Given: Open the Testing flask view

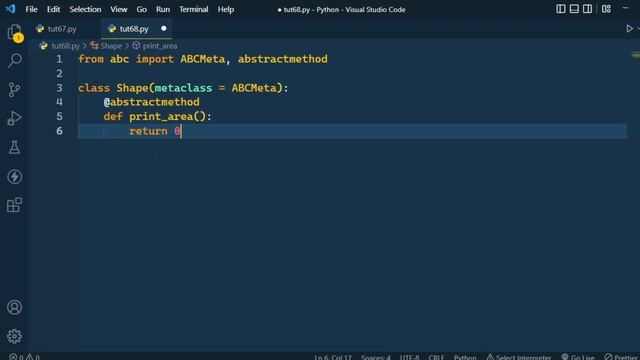Looking at the screenshot, I should click(x=14, y=147).
